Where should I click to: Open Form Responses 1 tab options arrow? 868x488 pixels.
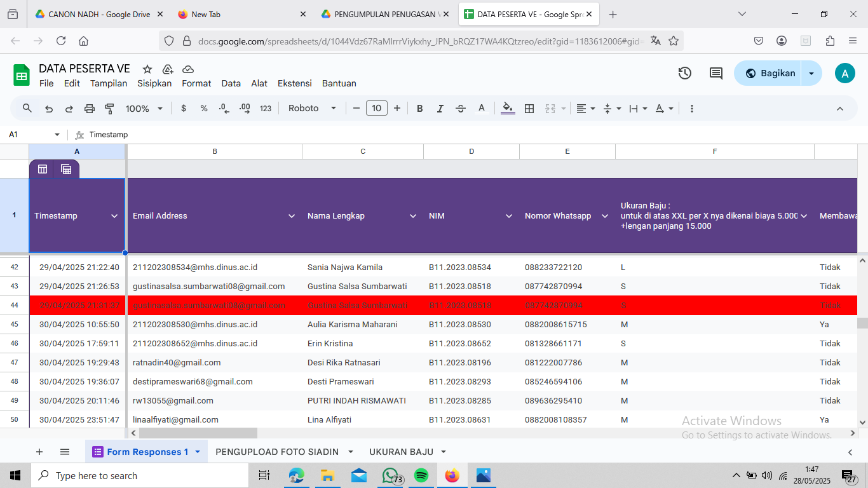click(197, 452)
